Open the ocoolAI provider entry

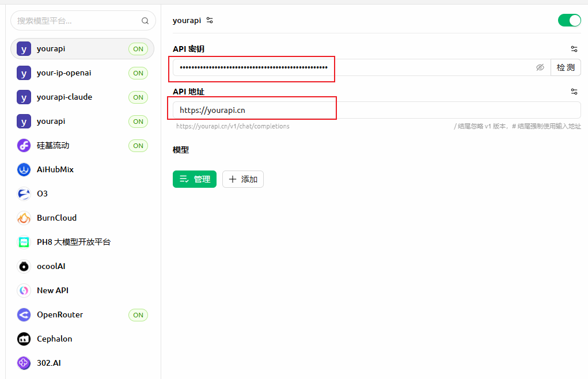tap(82, 266)
